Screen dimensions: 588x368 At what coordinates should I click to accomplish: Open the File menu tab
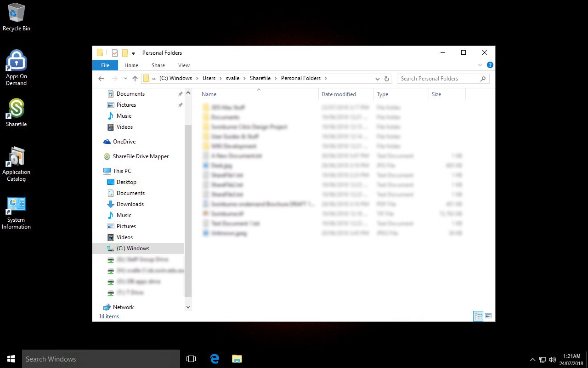[105, 65]
